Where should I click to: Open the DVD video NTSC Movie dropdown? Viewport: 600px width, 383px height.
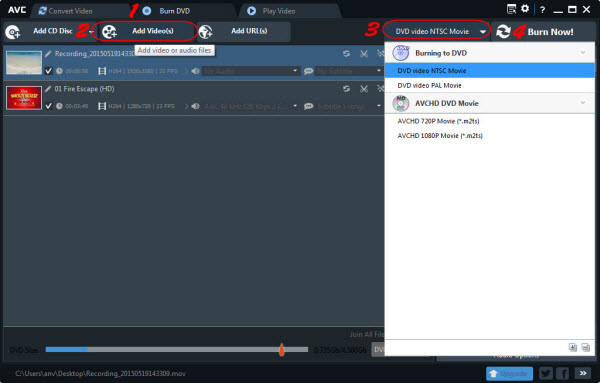(436, 31)
